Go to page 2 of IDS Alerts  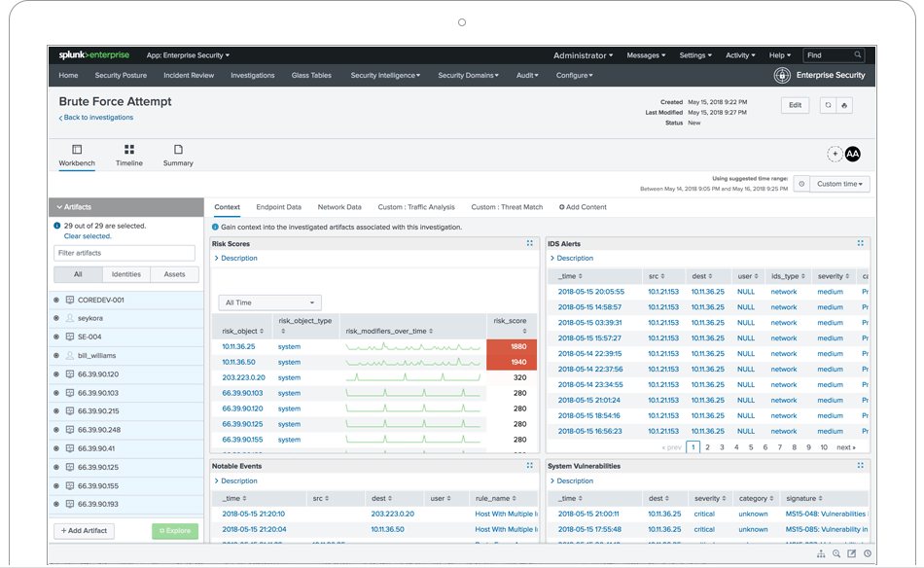click(708, 447)
